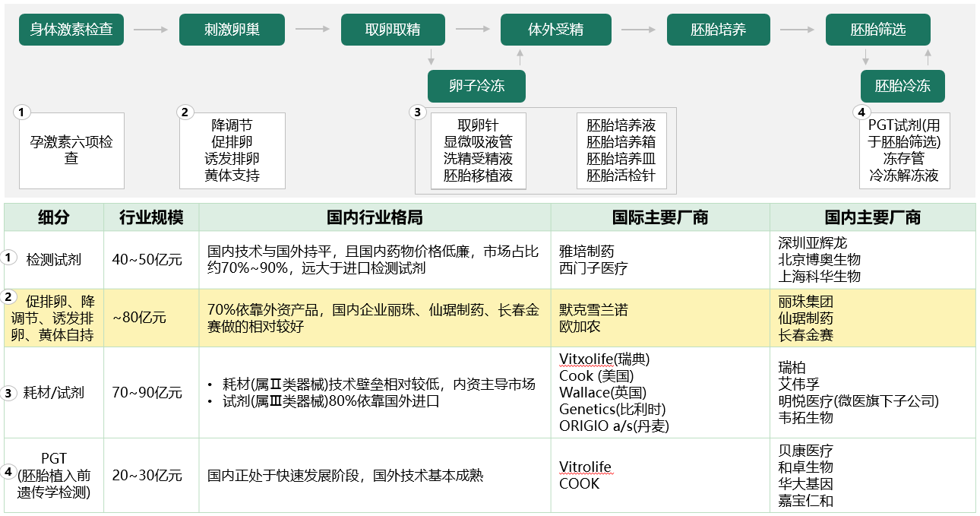Select the 上海科华生物 vendor entry
Image resolution: width=980 pixels, height=516 pixels.
click(820, 277)
